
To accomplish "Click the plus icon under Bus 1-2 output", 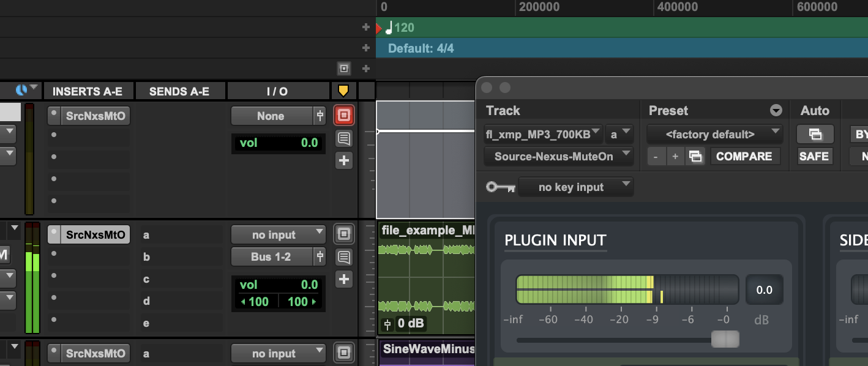I will pyautogui.click(x=343, y=280).
